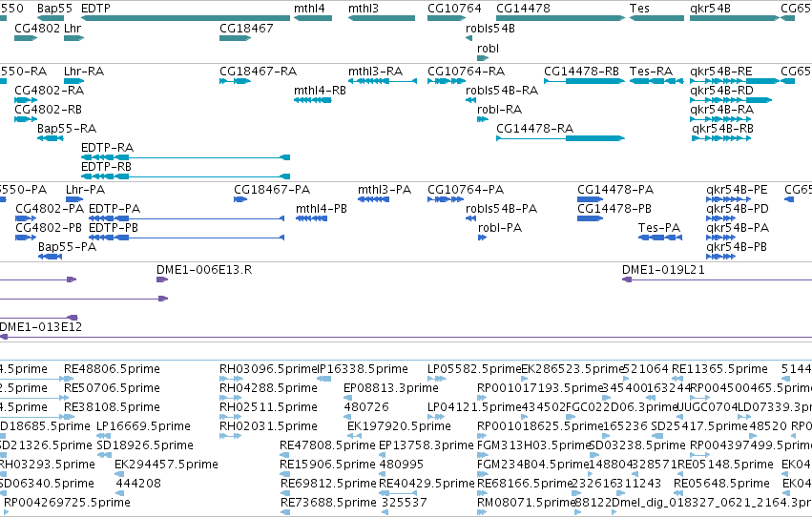Click the Tes-PA protein label

(x=659, y=228)
